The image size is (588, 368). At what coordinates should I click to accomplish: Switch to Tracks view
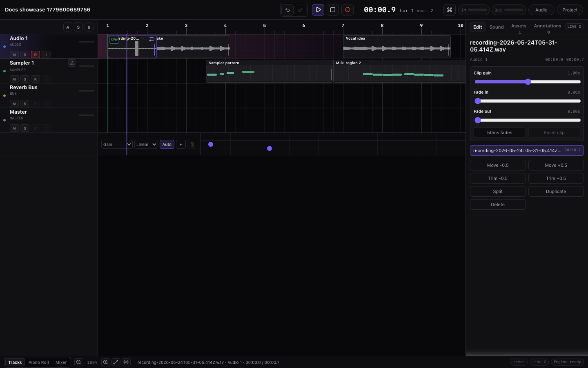[x=15, y=362]
